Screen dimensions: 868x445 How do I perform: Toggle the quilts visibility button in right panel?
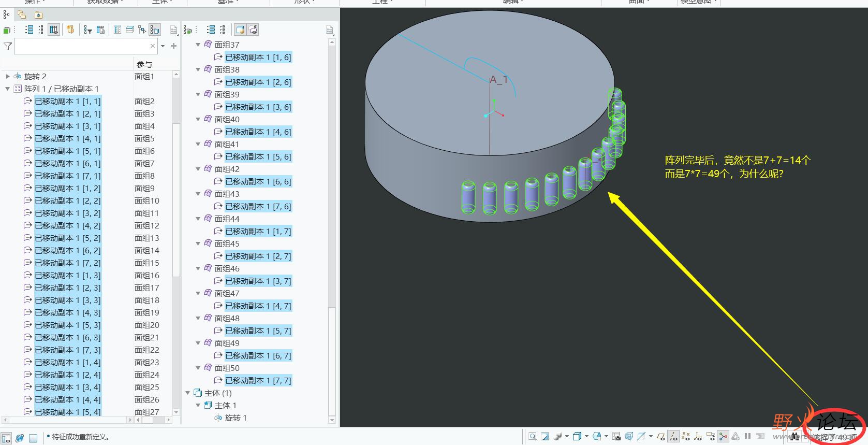click(x=253, y=30)
